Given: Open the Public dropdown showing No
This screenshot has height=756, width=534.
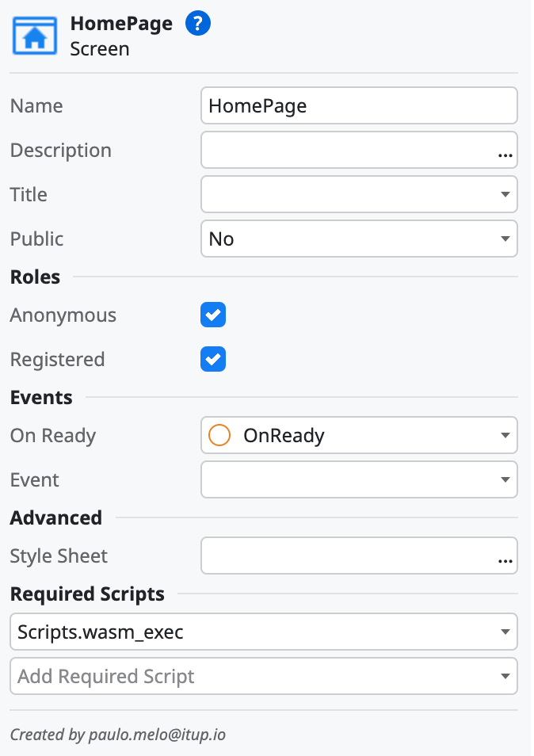Looking at the screenshot, I should point(359,239).
